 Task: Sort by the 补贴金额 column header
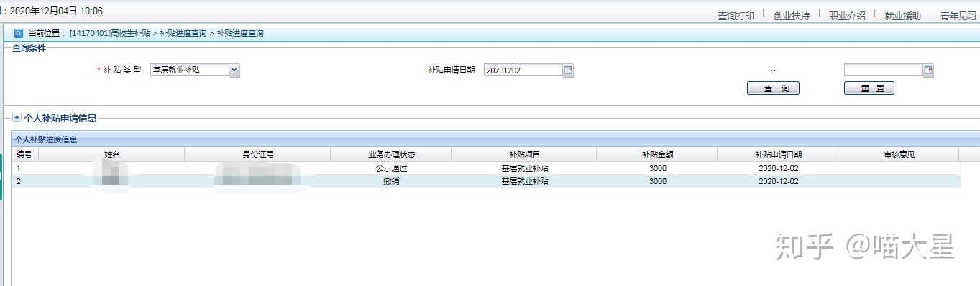pyautogui.click(x=657, y=154)
